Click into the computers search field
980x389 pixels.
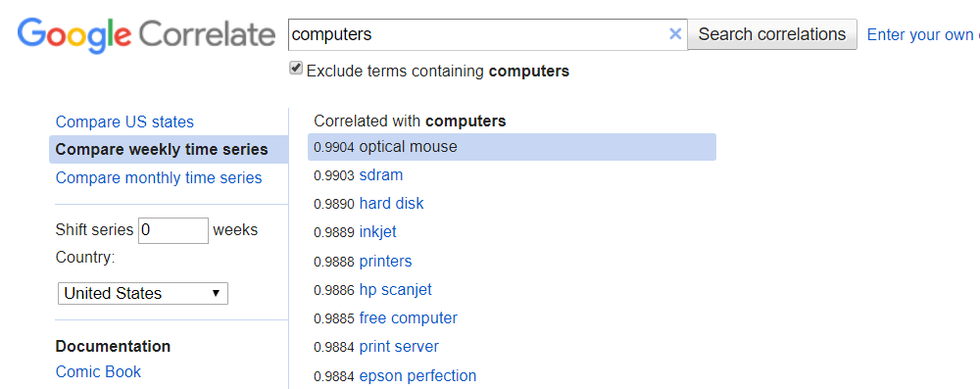pyautogui.click(x=478, y=34)
